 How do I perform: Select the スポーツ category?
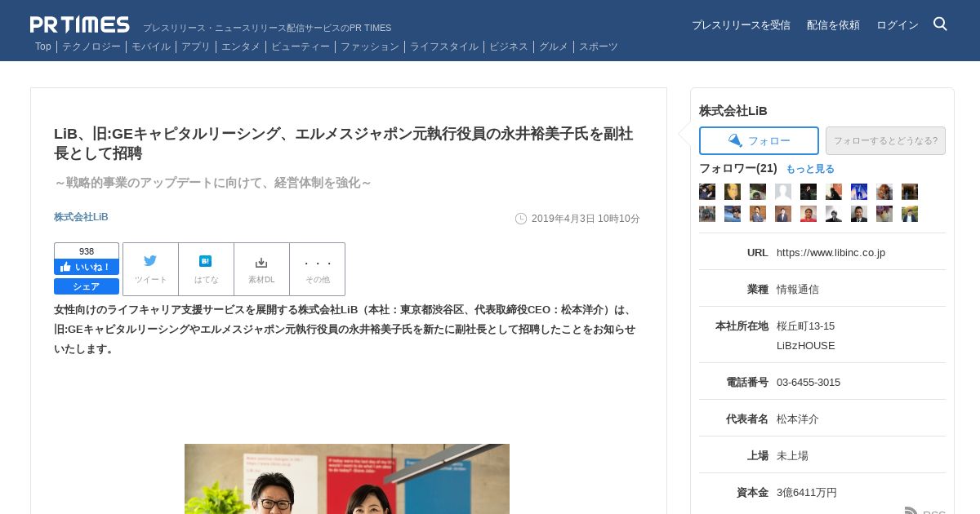[x=599, y=47]
